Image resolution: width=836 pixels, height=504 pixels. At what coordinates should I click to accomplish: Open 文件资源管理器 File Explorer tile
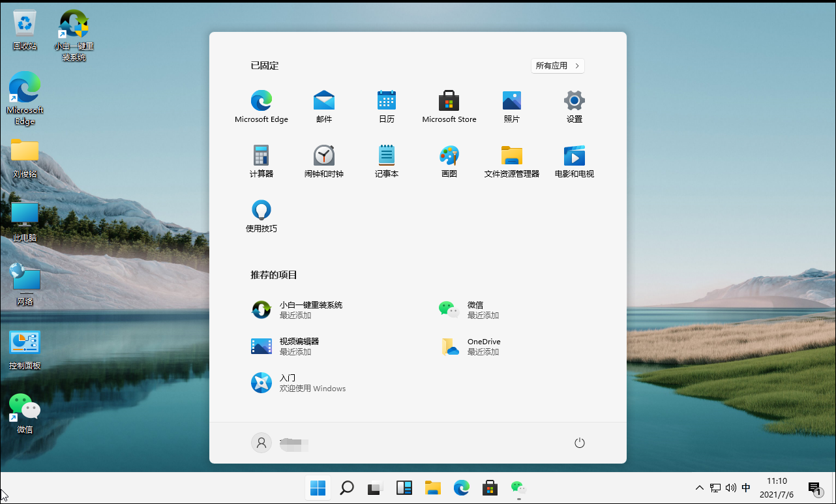click(512, 161)
